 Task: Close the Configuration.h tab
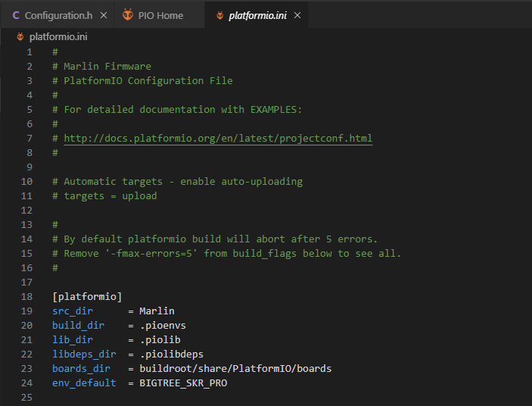click(x=104, y=15)
